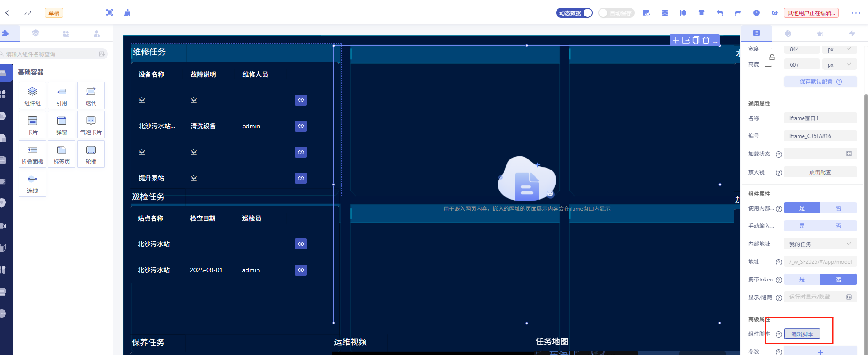Focus the component name search field
Viewport: 868px width, 355px height.
pos(54,54)
